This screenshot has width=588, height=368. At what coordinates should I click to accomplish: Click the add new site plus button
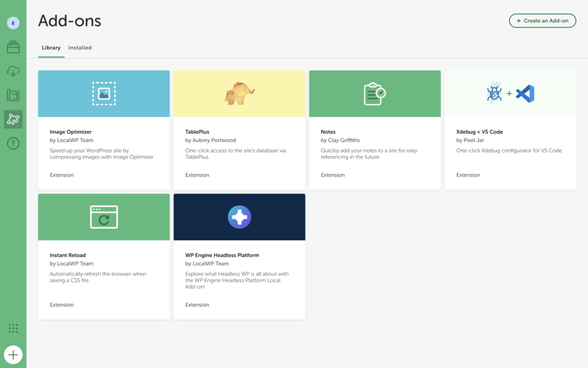click(x=13, y=355)
